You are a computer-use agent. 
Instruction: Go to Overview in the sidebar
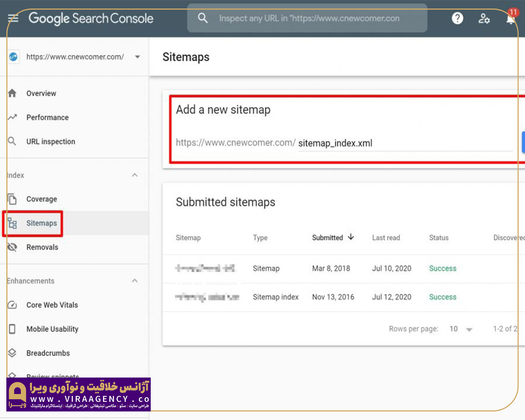point(41,93)
